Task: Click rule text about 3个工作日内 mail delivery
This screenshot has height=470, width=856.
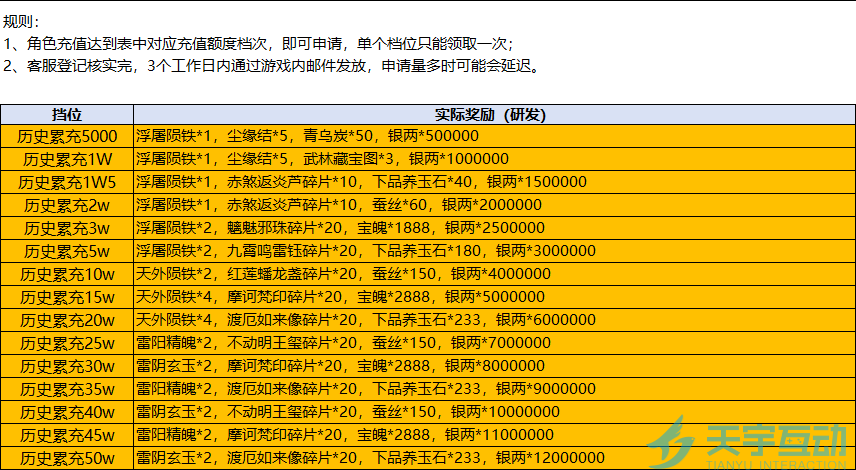Action: click(x=272, y=66)
